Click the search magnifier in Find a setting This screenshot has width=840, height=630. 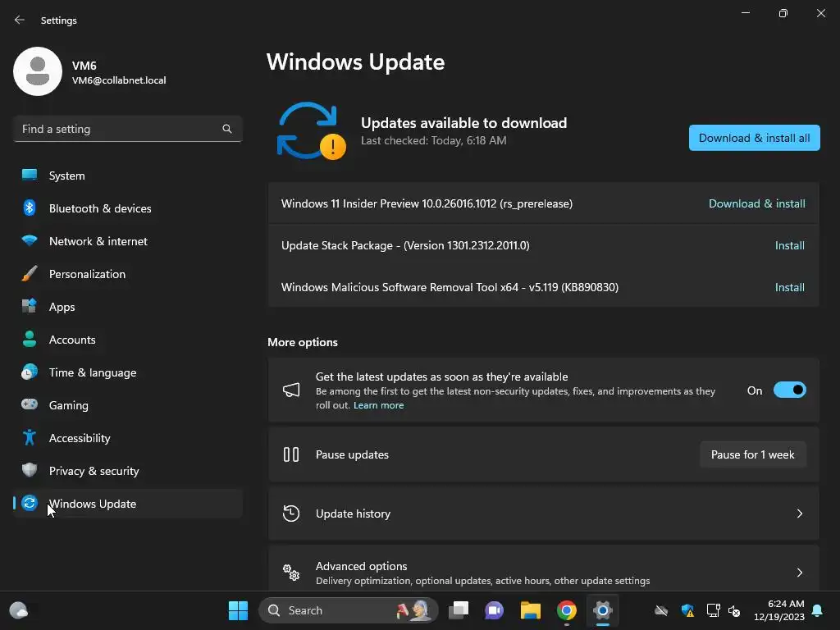click(x=227, y=129)
